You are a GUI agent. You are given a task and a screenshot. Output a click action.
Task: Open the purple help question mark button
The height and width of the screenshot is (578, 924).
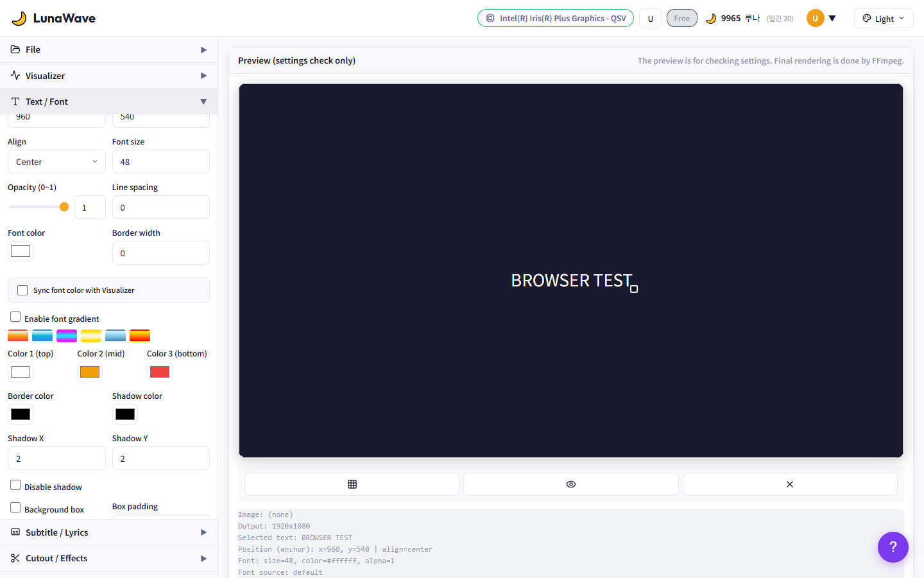pyautogui.click(x=893, y=547)
